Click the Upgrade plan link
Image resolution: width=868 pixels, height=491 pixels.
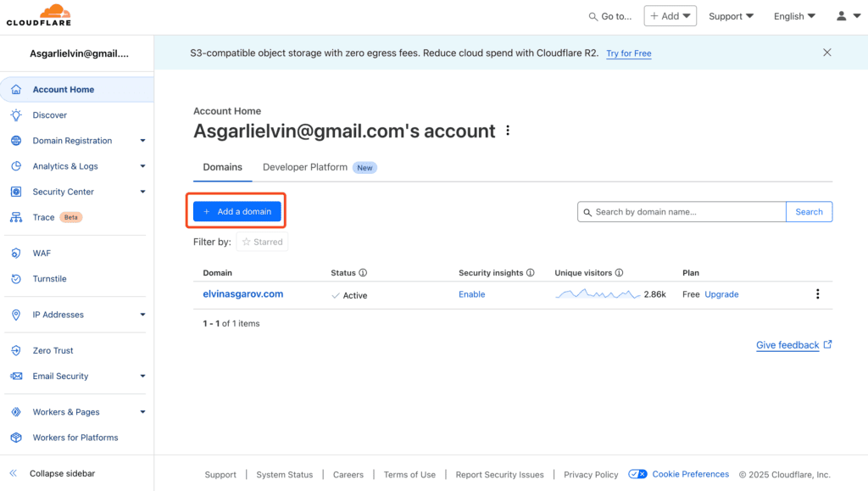[721, 294]
